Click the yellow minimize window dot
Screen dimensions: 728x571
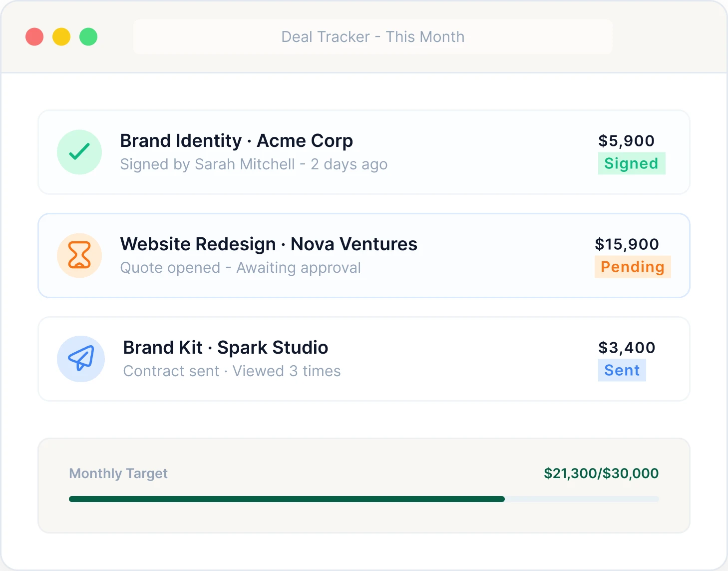61,37
